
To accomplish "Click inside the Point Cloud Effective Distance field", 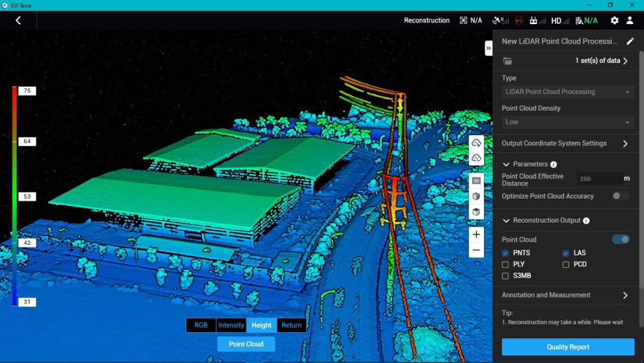I will click(600, 178).
